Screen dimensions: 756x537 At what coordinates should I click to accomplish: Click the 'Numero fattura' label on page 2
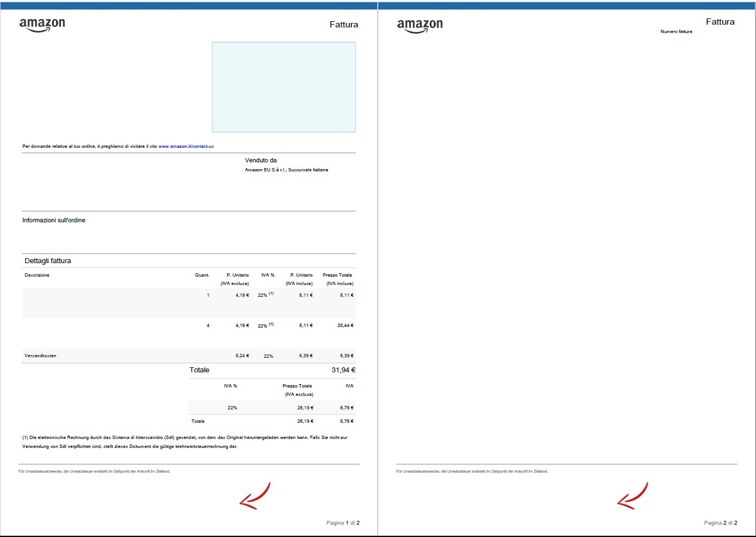click(676, 31)
